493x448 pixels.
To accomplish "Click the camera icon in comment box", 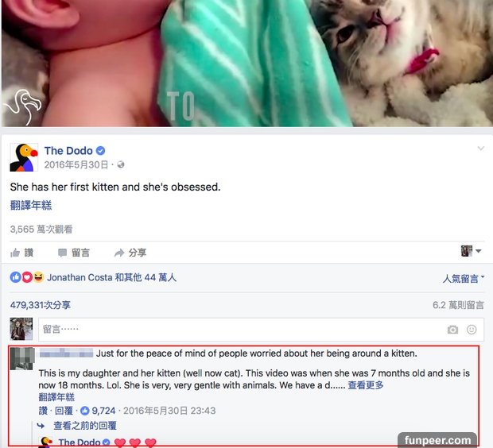I will click(x=452, y=330).
